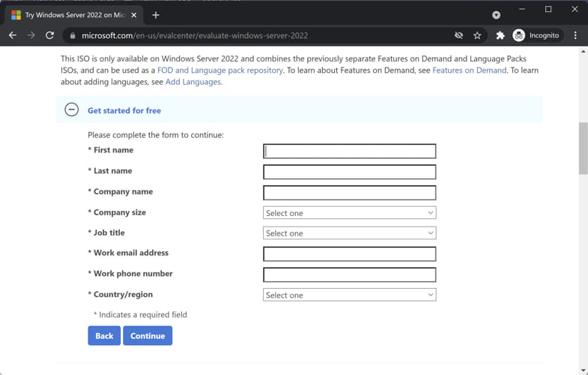Click the 'Company name' label
The width and height of the screenshot is (588, 375).
tap(123, 192)
